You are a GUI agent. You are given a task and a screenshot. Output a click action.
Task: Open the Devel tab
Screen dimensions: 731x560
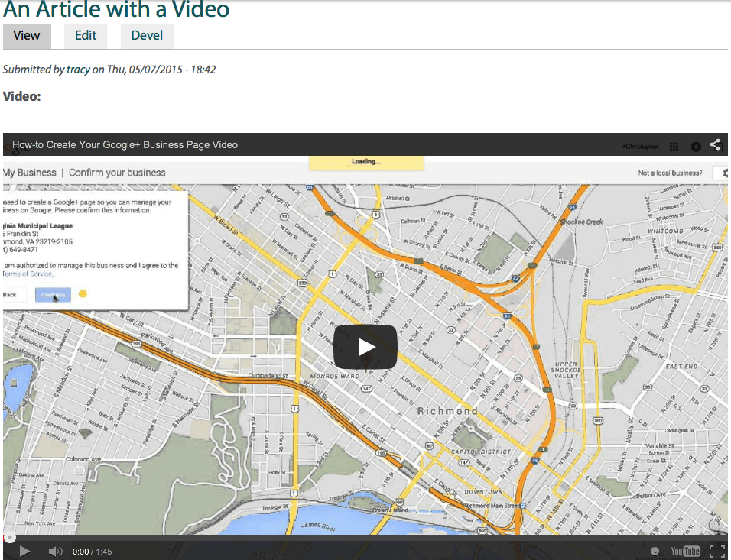click(x=147, y=36)
